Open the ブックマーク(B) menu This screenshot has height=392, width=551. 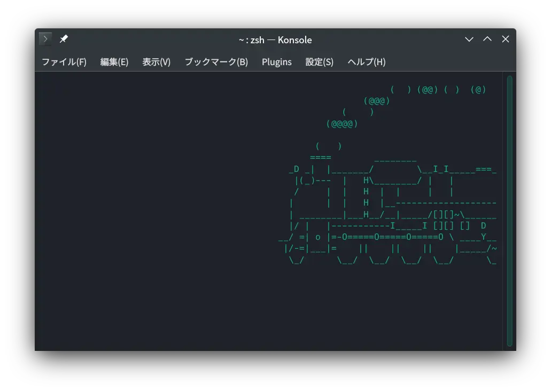point(216,62)
